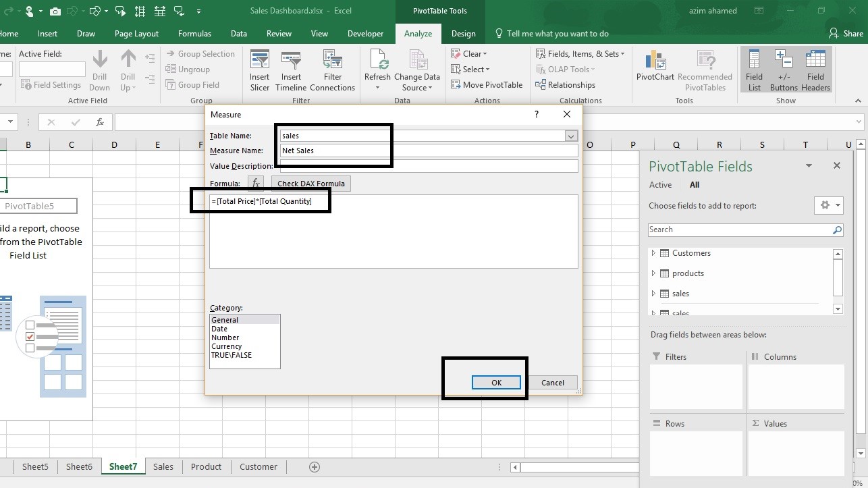This screenshot has width=868, height=488.
Task: Click Move PivotTable in Actions group
Action: pyautogui.click(x=487, y=85)
